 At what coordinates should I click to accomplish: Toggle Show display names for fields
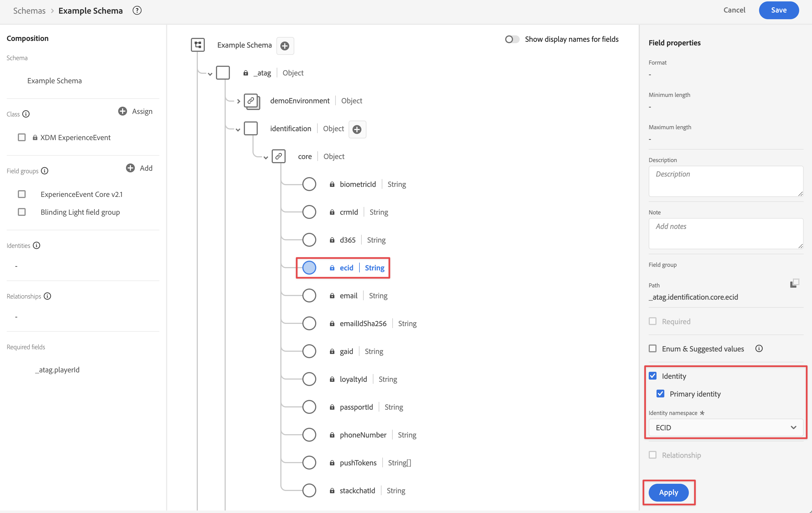(x=512, y=39)
